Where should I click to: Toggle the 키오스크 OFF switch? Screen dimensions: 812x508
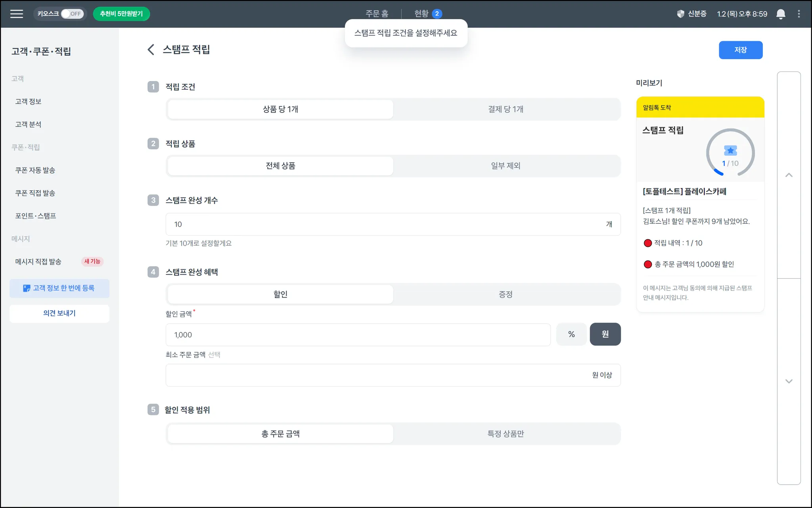[72, 14]
